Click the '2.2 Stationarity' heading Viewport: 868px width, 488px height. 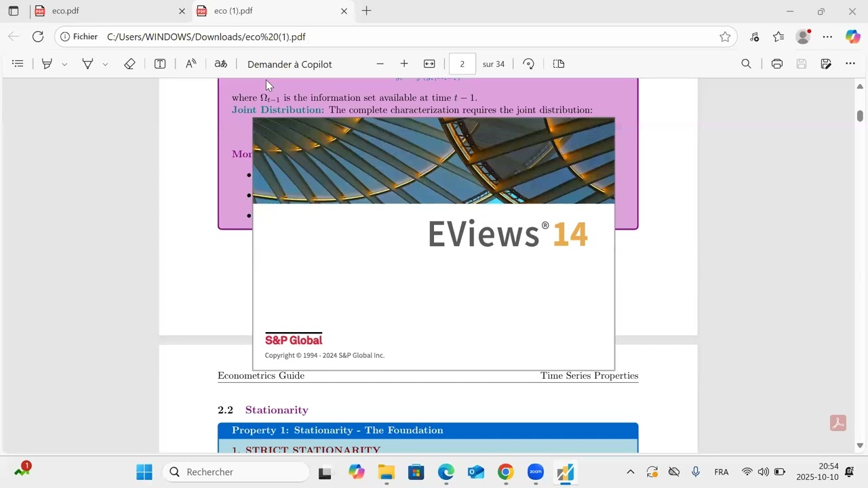click(x=262, y=410)
